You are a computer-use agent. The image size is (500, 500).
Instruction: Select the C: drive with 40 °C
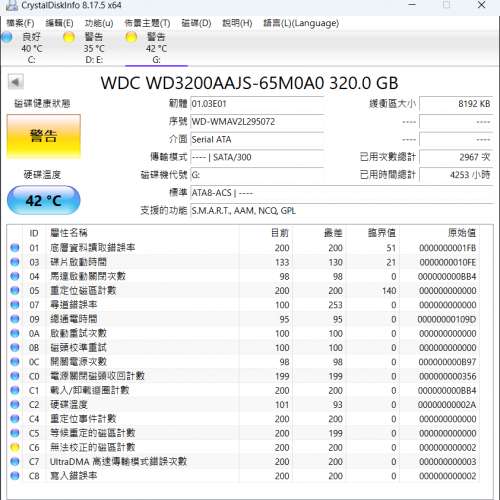click(x=31, y=48)
